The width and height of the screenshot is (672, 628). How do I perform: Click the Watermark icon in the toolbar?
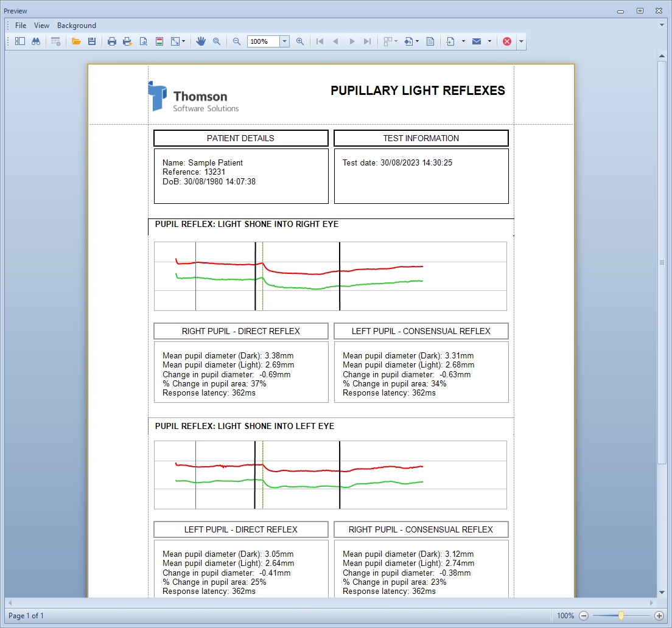[430, 41]
